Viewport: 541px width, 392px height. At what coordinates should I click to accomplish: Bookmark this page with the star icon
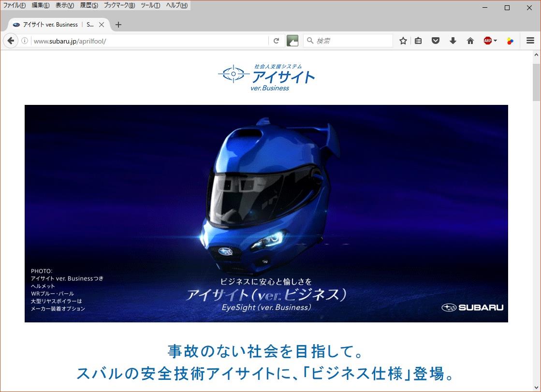pyautogui.click(x=403, y=41)
